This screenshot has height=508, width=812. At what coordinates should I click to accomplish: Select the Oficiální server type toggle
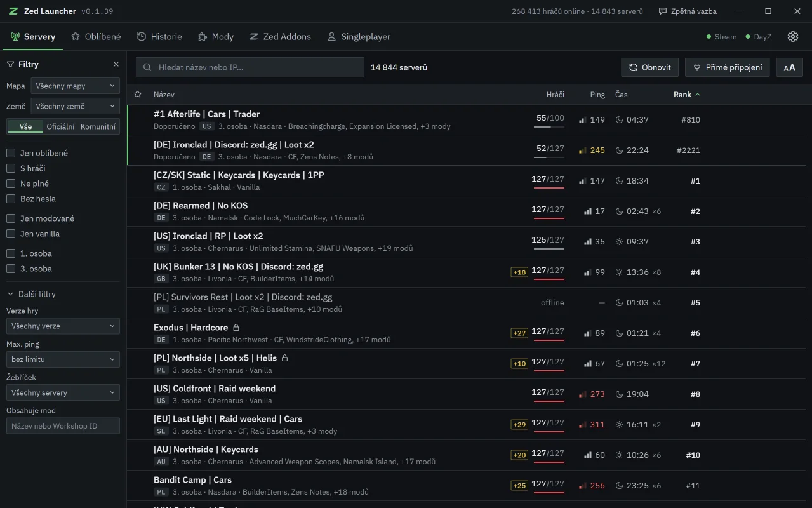pyautogui.click(x=60, y=126)
